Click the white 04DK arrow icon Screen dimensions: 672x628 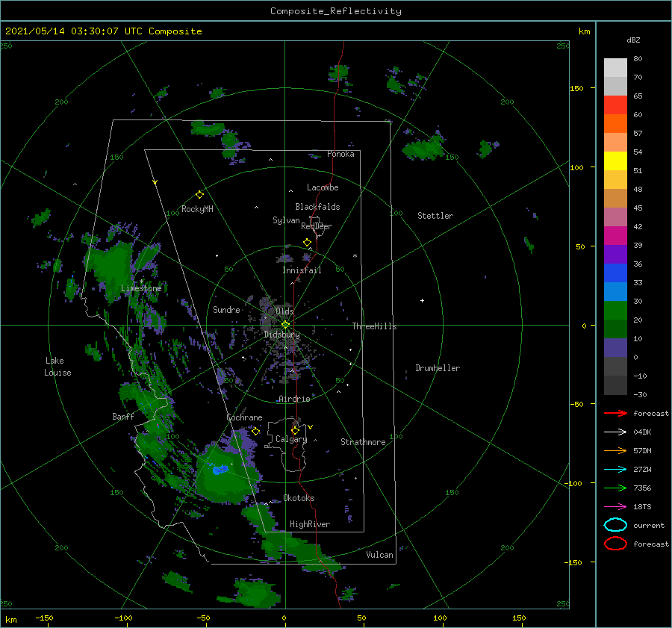615,432
